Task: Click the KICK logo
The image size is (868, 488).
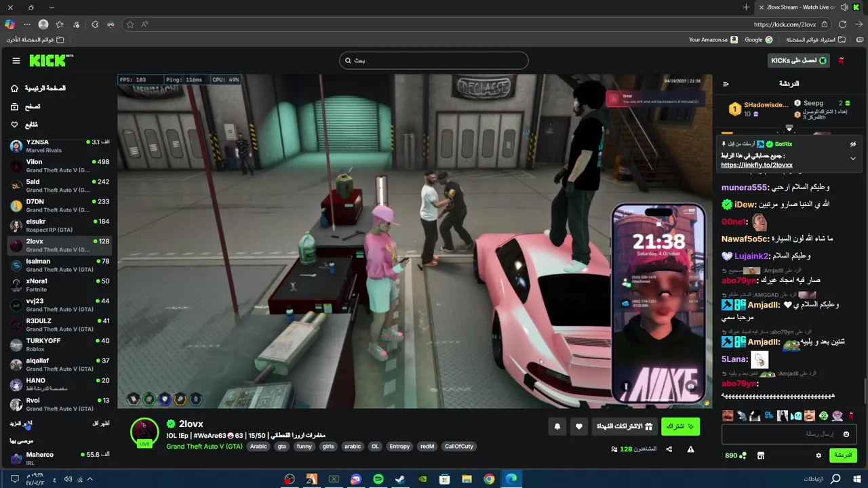Action: click(51, 60)
